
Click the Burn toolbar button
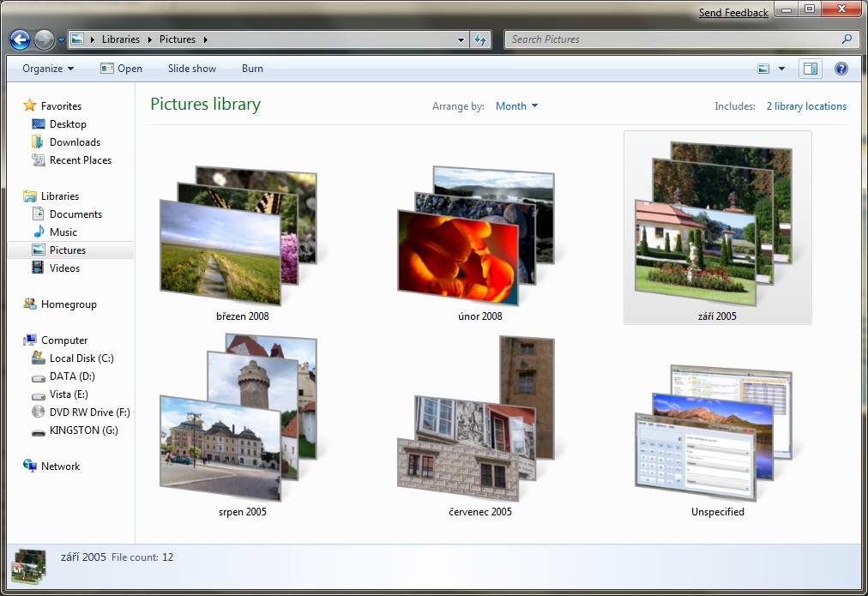[x=252, y=69]
